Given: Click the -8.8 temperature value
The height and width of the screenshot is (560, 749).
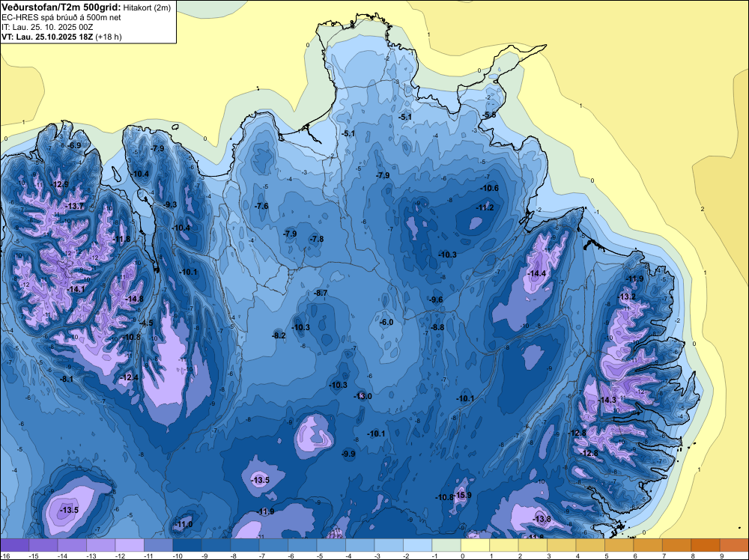Looking at the screenshot, I should pyautogui.click(x=437, y=327).
